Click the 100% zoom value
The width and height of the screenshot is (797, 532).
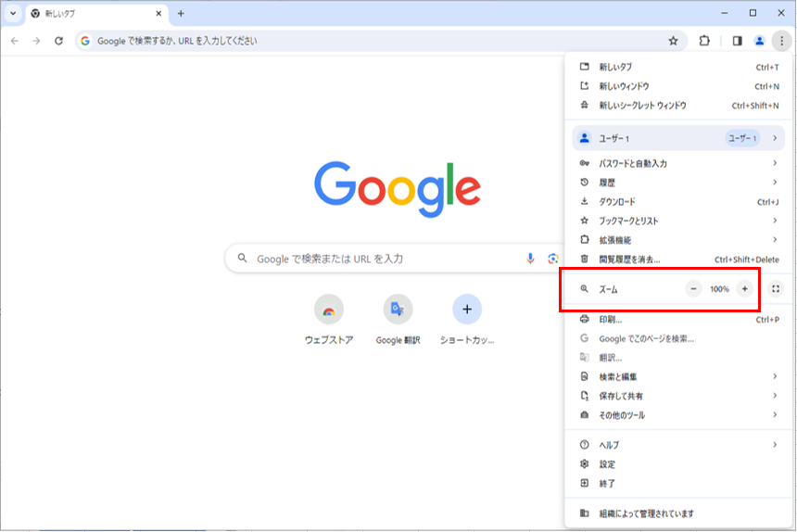tap(719, 289)
